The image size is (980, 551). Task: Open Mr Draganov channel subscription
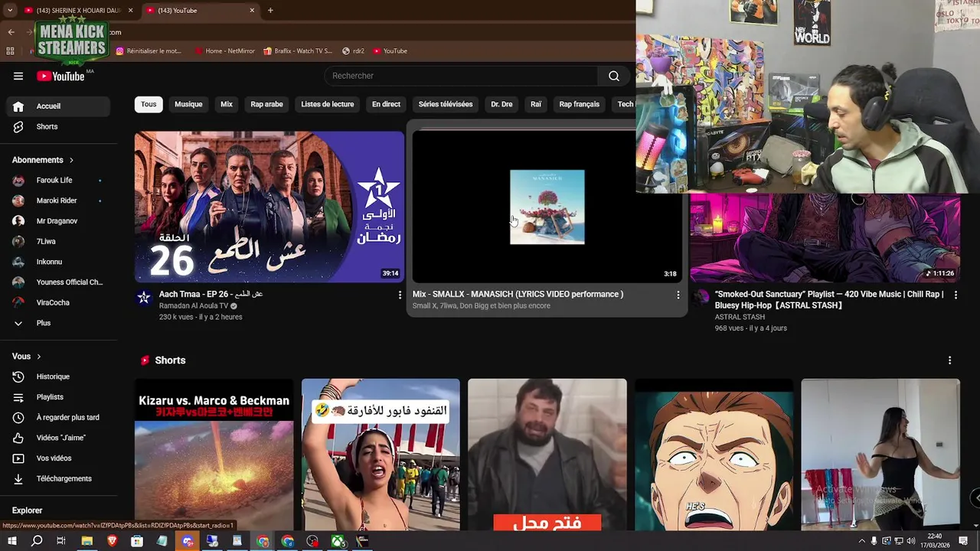click(x=59, y=221)
